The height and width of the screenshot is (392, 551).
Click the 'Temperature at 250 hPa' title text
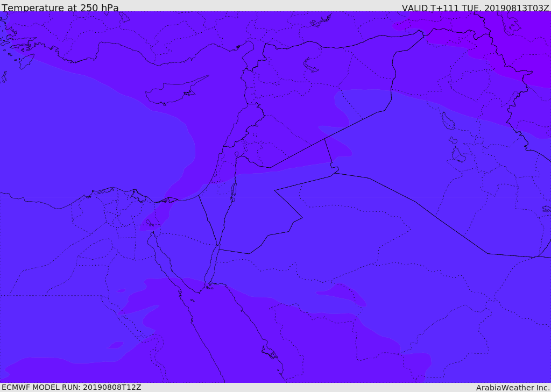[x=60, y=8]
